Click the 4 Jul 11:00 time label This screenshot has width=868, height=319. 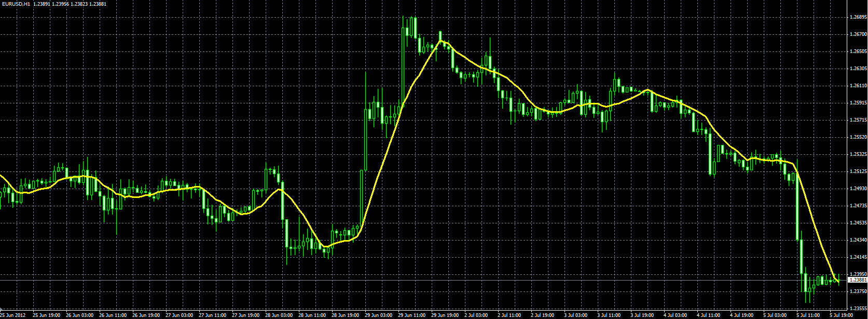point(709,315)
